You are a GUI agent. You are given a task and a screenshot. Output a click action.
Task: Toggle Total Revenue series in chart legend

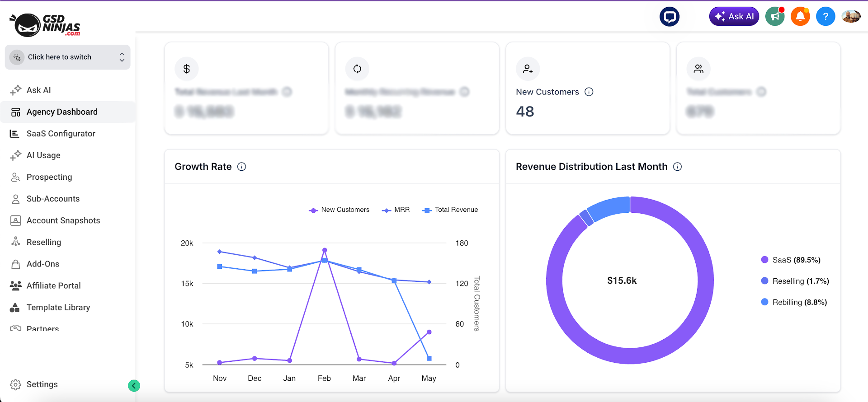[x=450, y=210]
